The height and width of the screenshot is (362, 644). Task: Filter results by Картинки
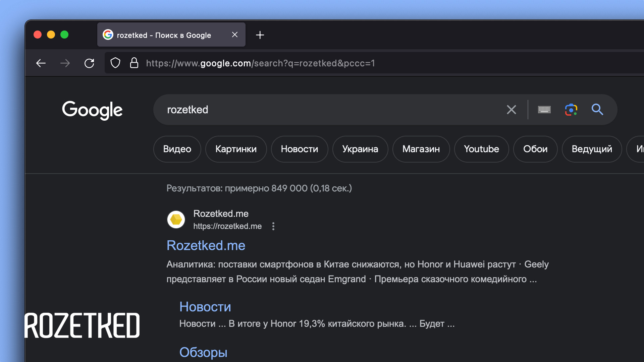tap(236, 149)
